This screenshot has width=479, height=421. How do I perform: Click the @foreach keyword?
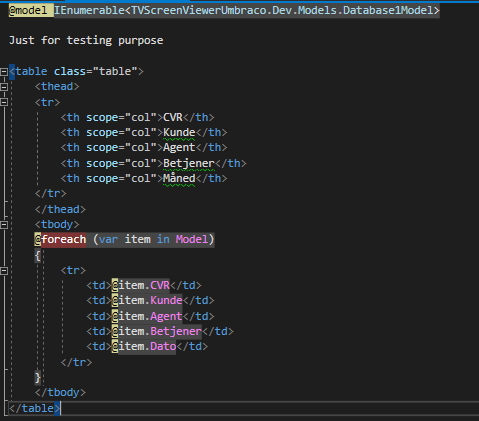click(60, 240)
